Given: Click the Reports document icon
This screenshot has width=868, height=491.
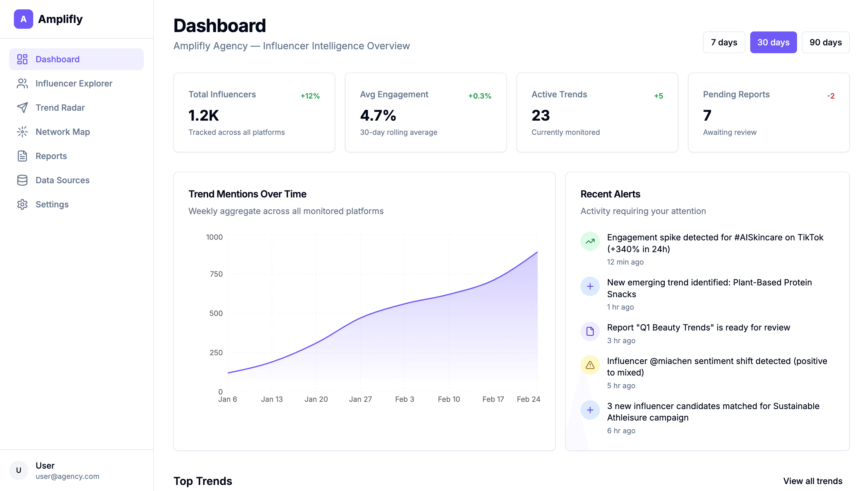Looking at the screenshot, I should tap(22, 156).
